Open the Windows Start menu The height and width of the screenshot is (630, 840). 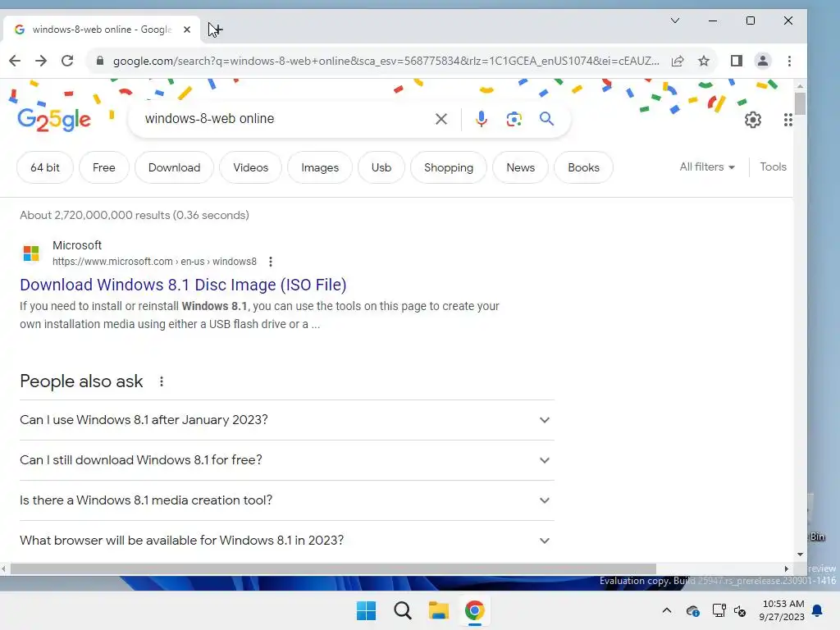click(x=367, y=610)
